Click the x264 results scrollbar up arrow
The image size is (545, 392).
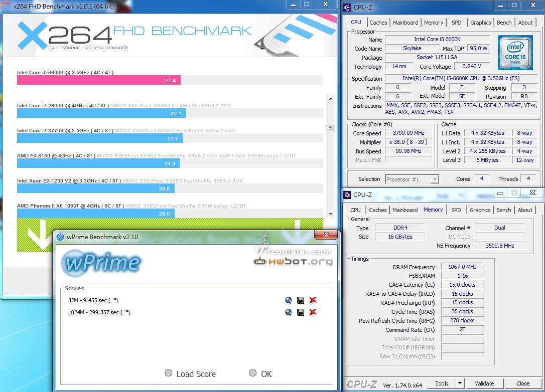pos(331,99)
